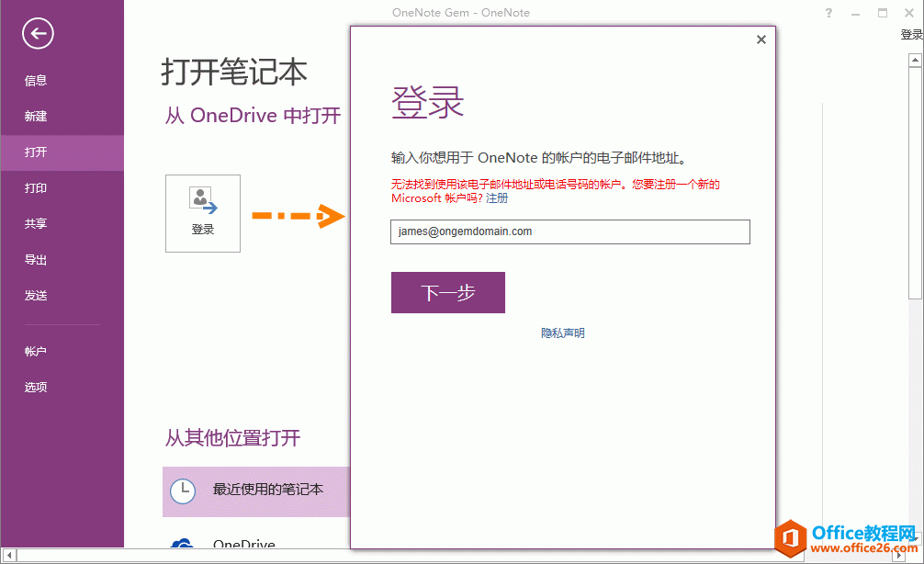Click the back arrow in the sidebar
Viewport: 924px width, 564px height.
tap(37, 34)
